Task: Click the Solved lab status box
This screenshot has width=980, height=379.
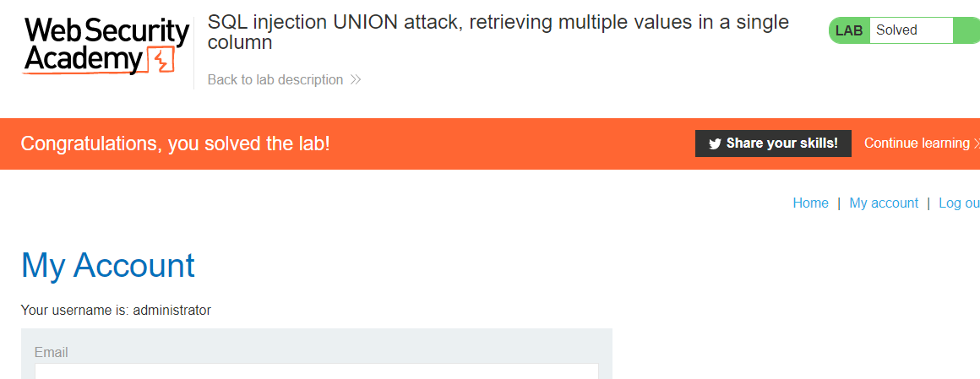Action: 910,30
